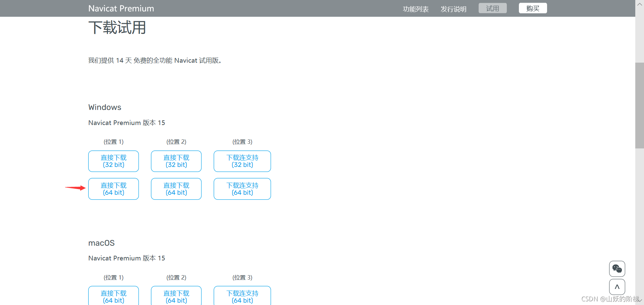This screenshot has height=305, width=644.
Task: Click macOS 下载连支持 64 bit in 位置 3
Action: [242, 296]
